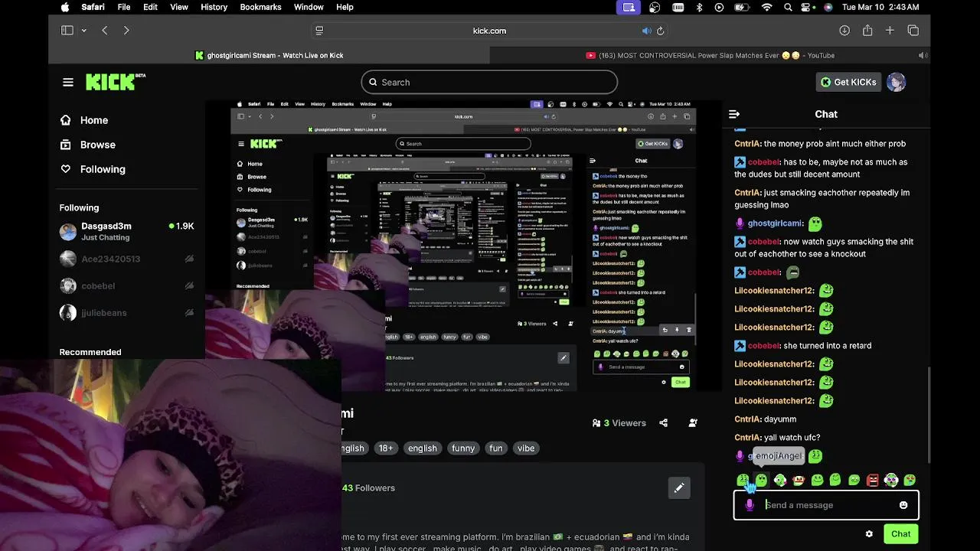980x551 pixels.
Task: Click the 18+ tag
Action: 386,448
